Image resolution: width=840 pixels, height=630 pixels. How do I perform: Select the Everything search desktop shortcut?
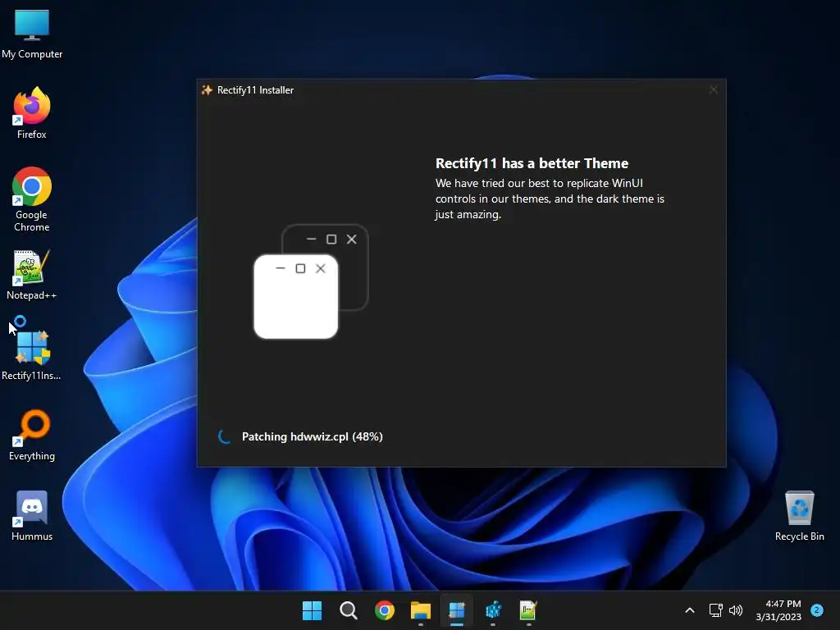click(x=32, y=435)
